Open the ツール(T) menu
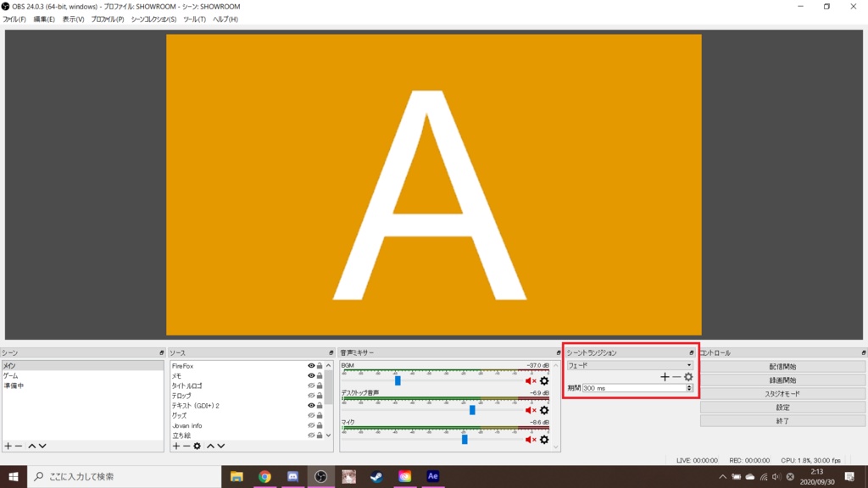Screen dimensions: 868x488 (x=194, y=19)
